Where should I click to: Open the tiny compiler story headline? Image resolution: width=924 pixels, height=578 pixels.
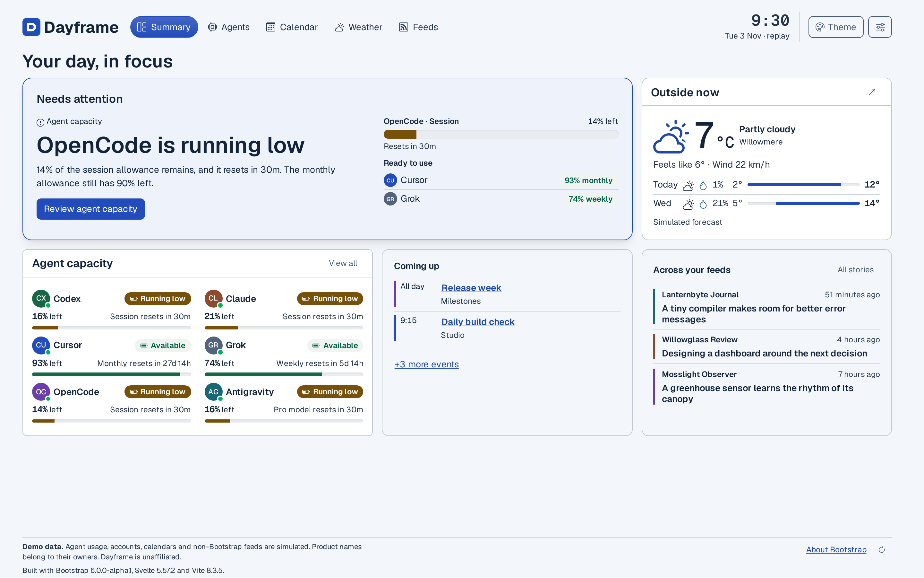pyautogui.click(x=753, y=314)
